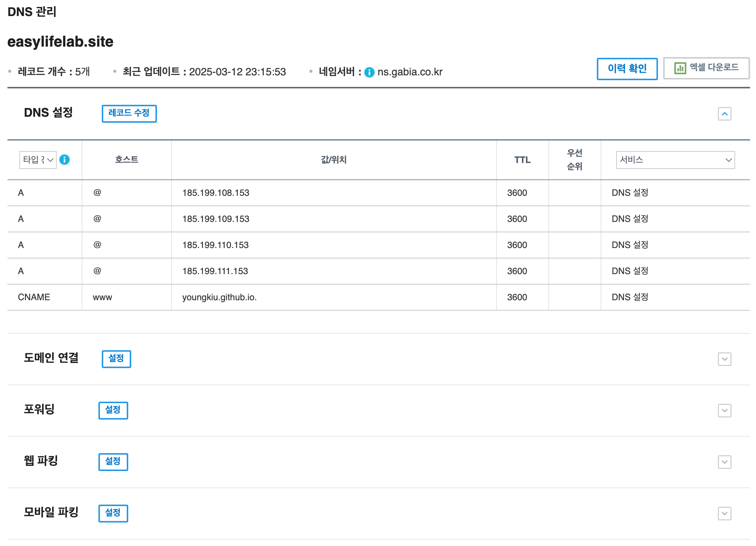Click the record type info icon
756x546 pixels.
64,160
